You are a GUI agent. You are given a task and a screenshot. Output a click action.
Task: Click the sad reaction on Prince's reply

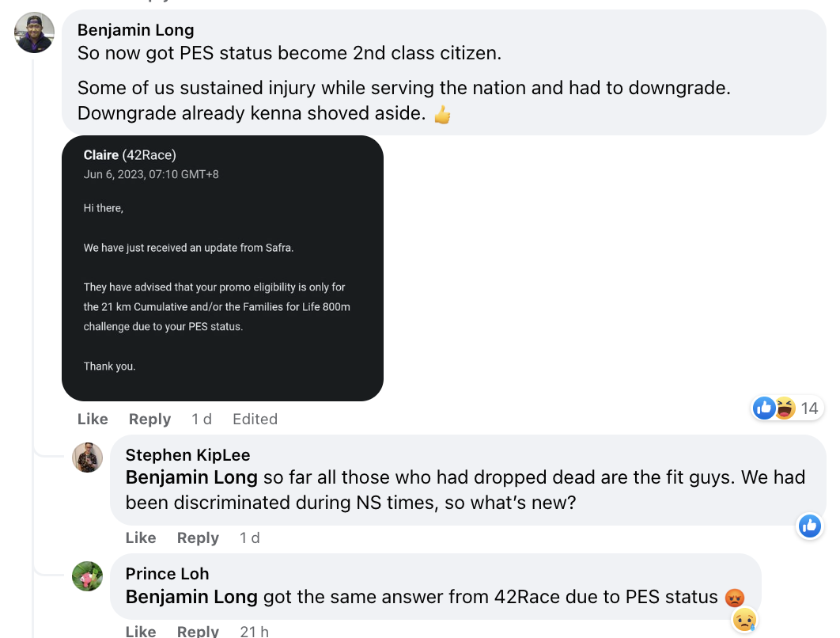pos(744,620)
